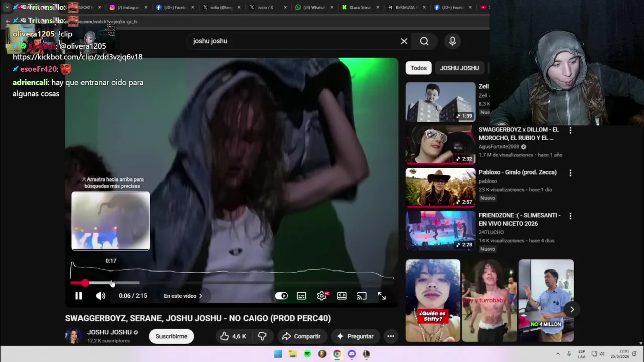
Task: Open the taskbar clock showing 22:01
Action: pyautogui.click(x=619, y=354)
